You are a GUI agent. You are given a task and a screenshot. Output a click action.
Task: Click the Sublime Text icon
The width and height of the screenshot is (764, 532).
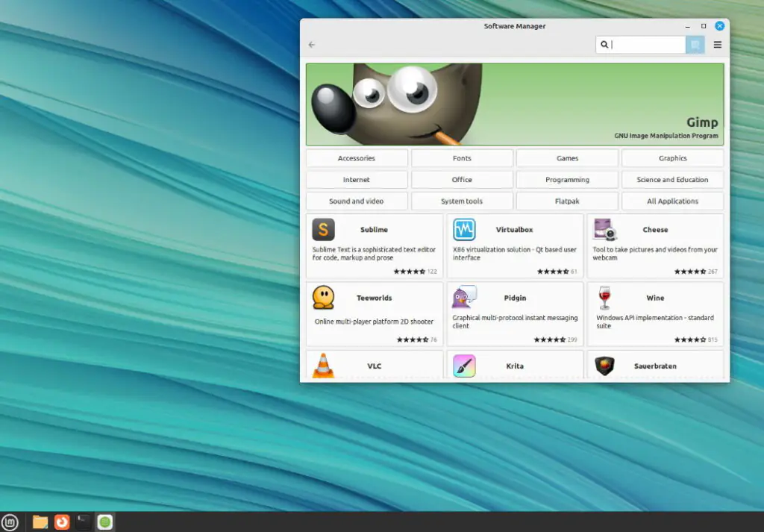click(x=323, y=230)
